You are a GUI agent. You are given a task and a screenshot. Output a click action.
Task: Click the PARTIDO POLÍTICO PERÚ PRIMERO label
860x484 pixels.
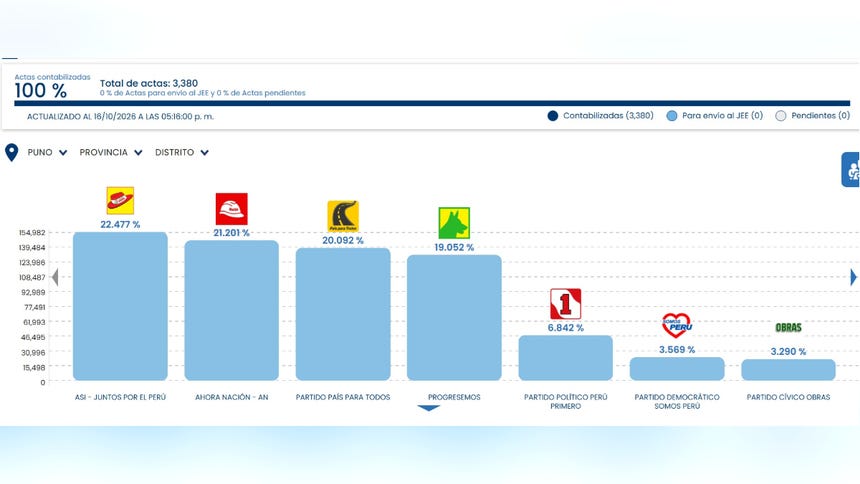pos(565,401)
